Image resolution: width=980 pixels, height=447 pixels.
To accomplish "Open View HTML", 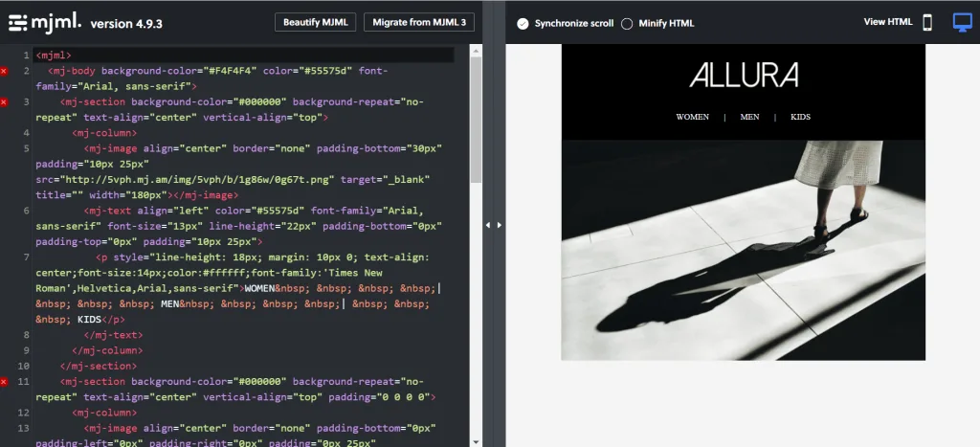I will click(888, 22).
